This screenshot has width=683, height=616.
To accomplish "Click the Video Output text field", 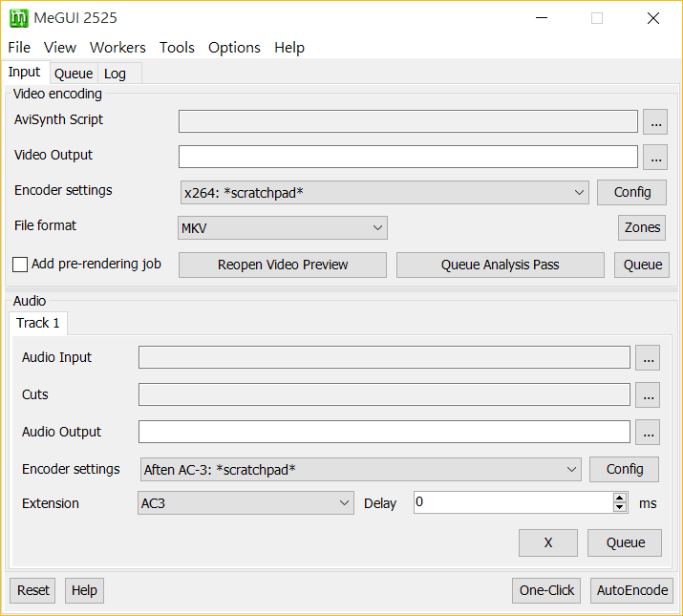I will point(408,157).
